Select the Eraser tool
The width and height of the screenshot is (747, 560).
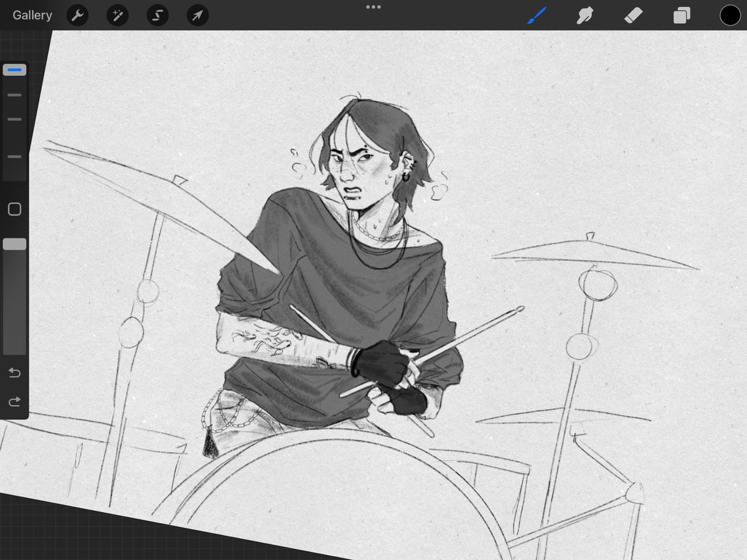633,15
